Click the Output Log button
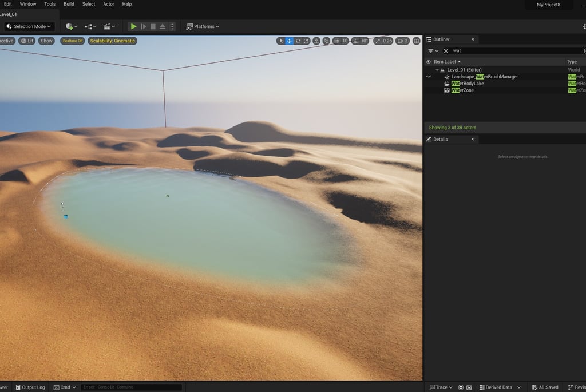Image resolution: width=586 pixels, height=392 pixels. tap(30, 387)
